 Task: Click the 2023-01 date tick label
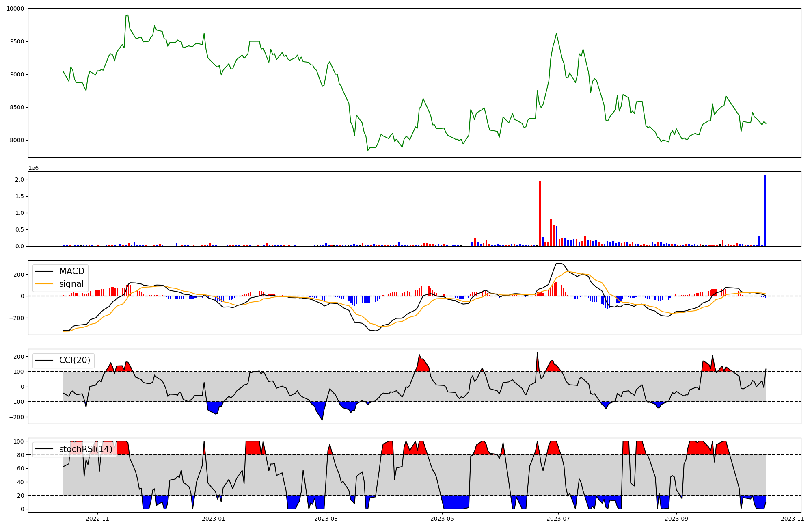click(214, 519)
